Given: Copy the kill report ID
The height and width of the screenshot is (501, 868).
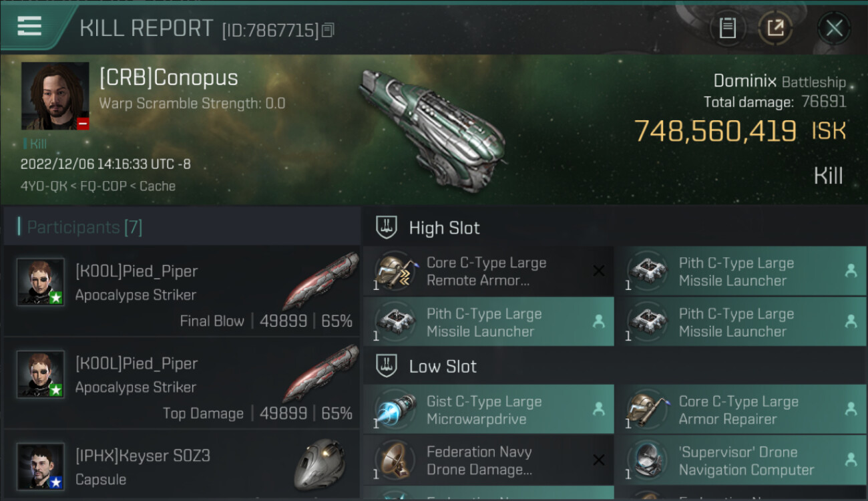Looking at the screenshot, I should [x=328, y=30].
